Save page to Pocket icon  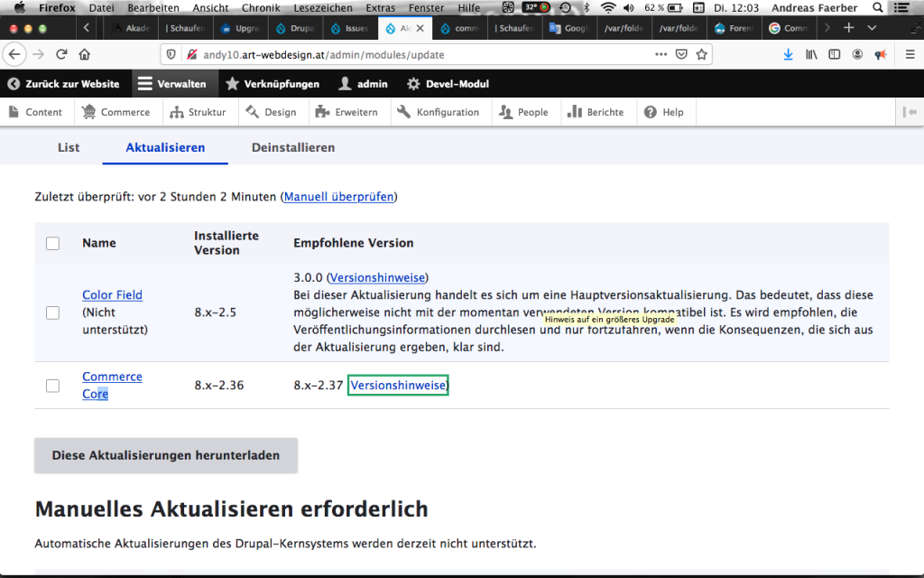click(683, 54)
